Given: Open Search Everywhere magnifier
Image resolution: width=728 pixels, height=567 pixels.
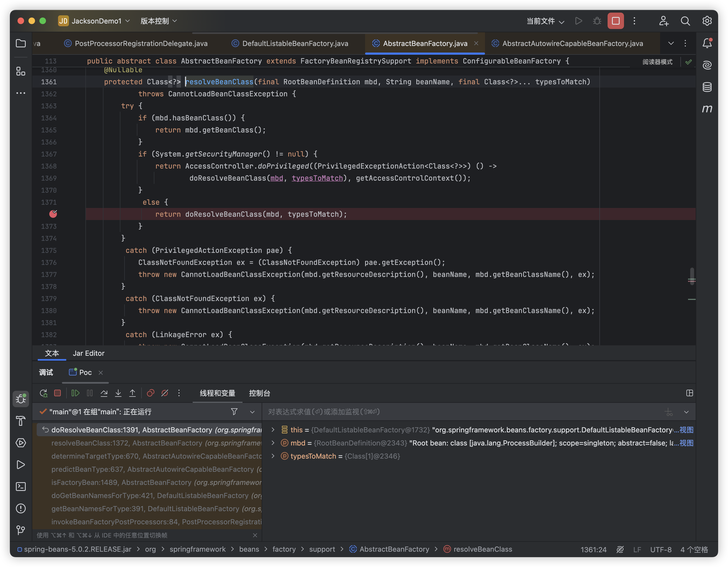Looking at the screenshot, I should pyautogui.click(x=685, y=21).
